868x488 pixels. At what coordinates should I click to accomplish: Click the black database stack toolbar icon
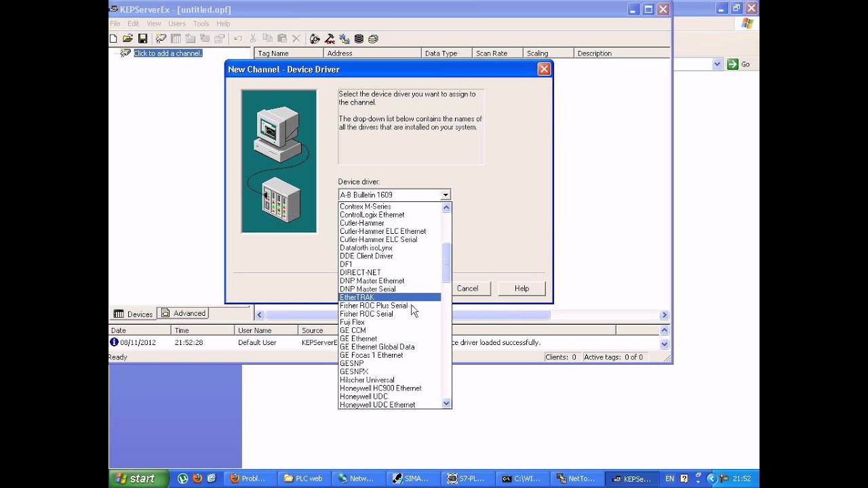pos(359,39)
